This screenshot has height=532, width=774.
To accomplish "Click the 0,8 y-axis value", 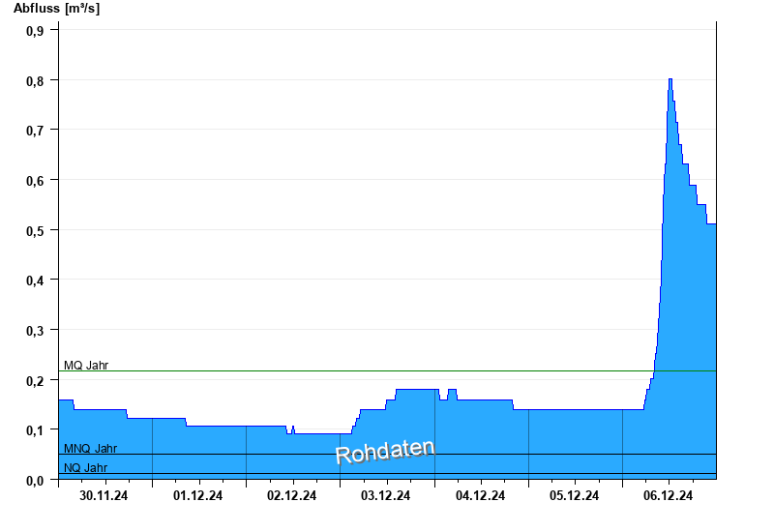I will [35, 80].
